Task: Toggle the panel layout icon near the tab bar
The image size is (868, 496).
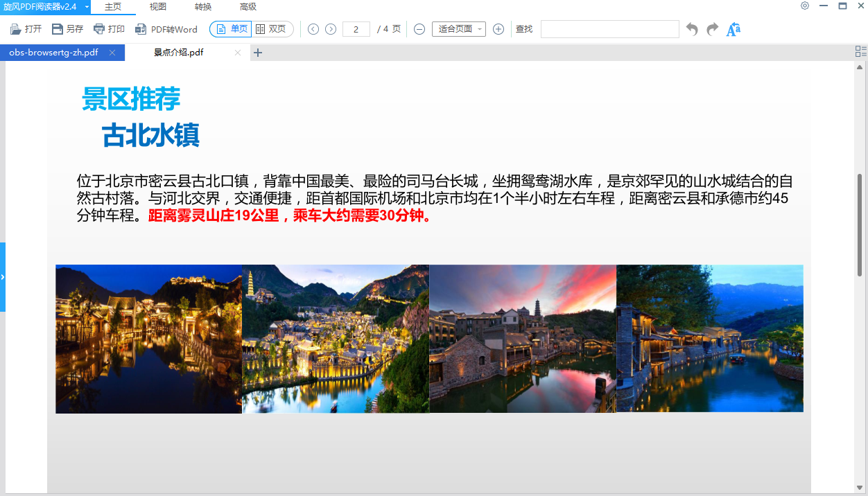Action: click(860, 51)
